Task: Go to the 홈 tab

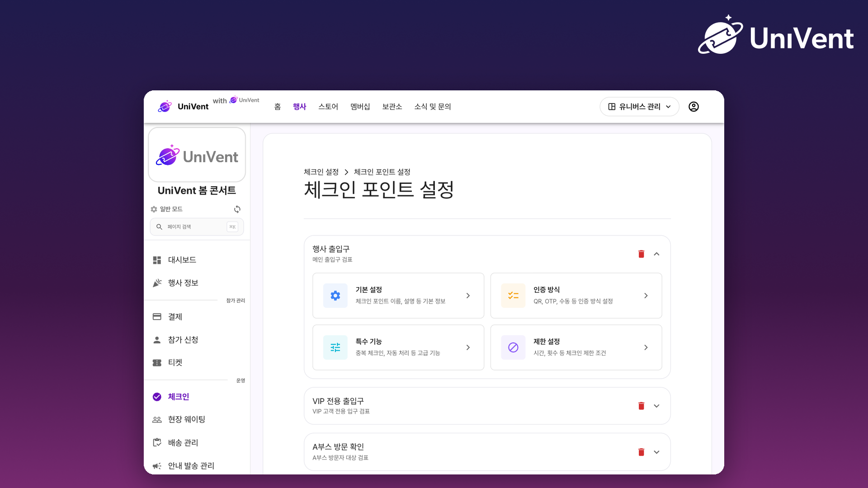Action: pos(278,107)
